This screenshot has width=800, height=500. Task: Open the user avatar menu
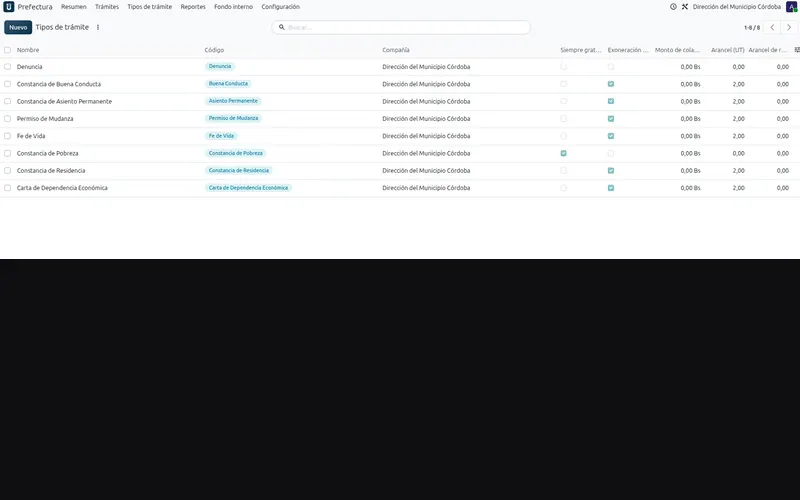tap(791, 7)
